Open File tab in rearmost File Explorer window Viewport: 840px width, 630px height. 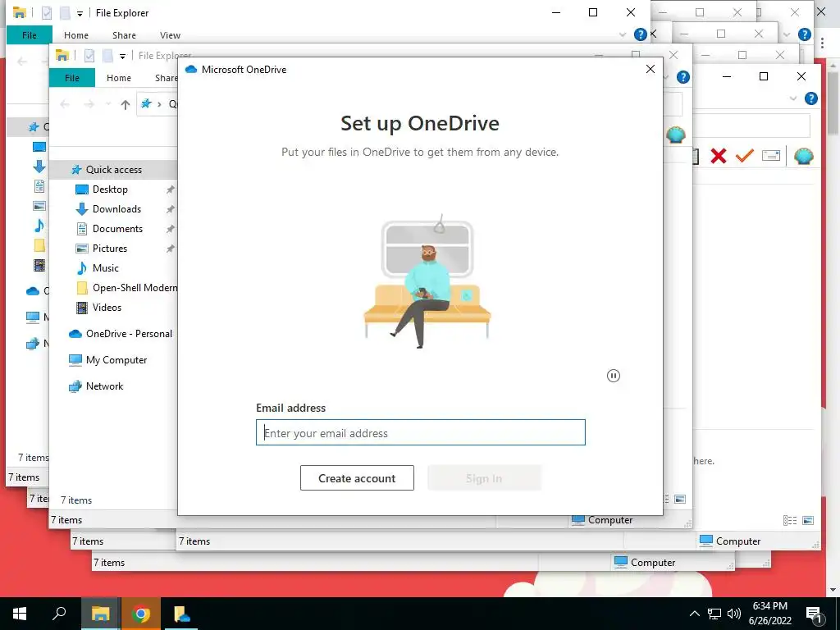coord(30,34)
